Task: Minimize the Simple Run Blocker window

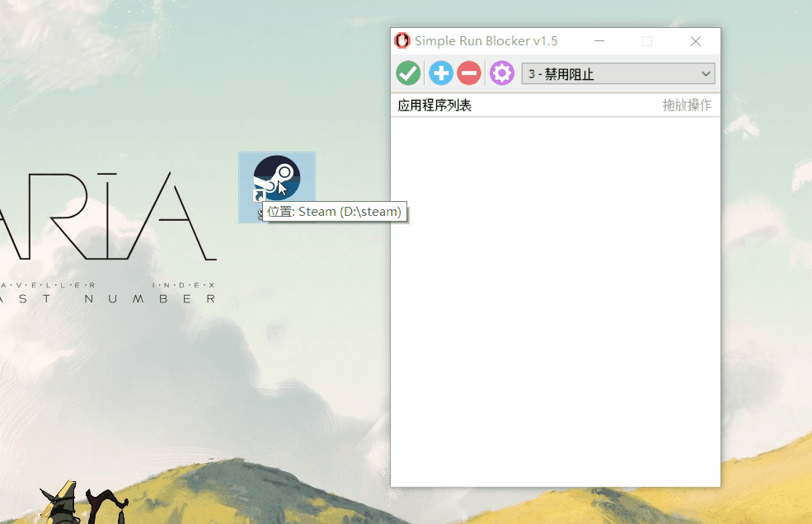Action: point(599,41)
